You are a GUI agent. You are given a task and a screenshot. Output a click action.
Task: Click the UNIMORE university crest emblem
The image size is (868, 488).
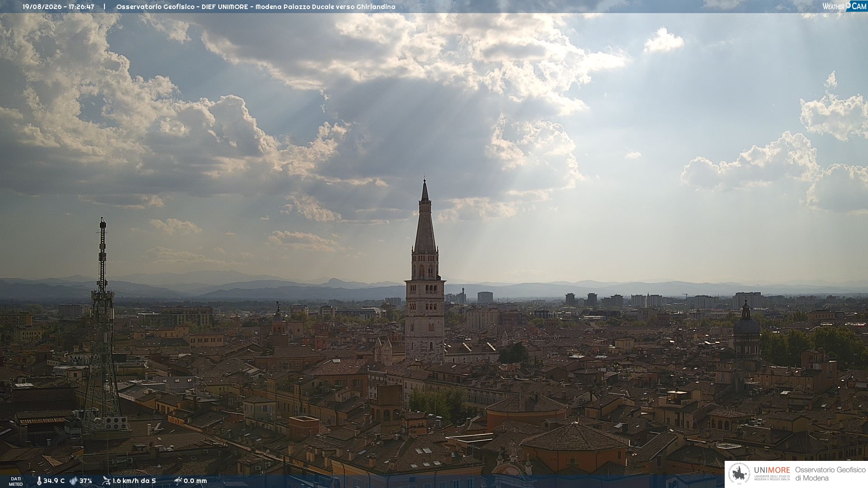739,474
